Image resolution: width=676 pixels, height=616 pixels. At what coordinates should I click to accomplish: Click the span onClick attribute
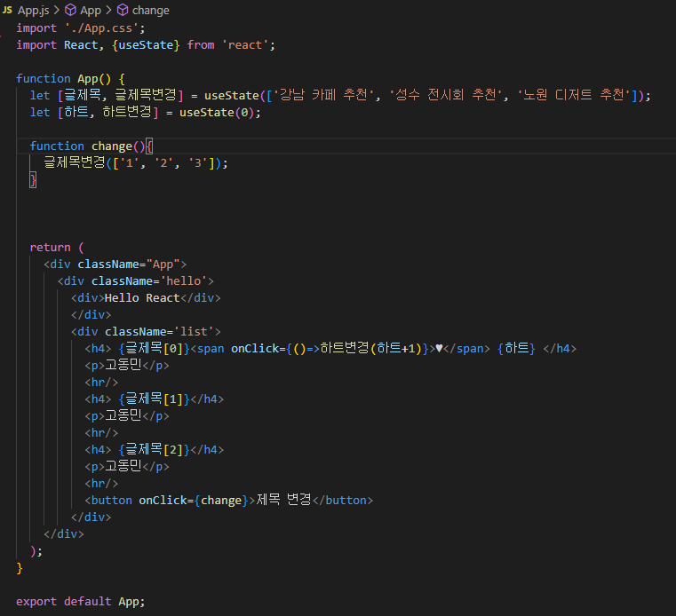point(255,349)
